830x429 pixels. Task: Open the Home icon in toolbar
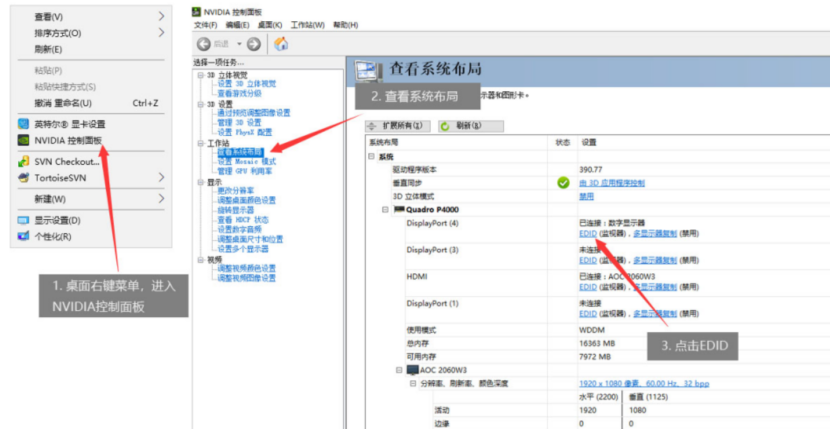click(x=281, y=44)
